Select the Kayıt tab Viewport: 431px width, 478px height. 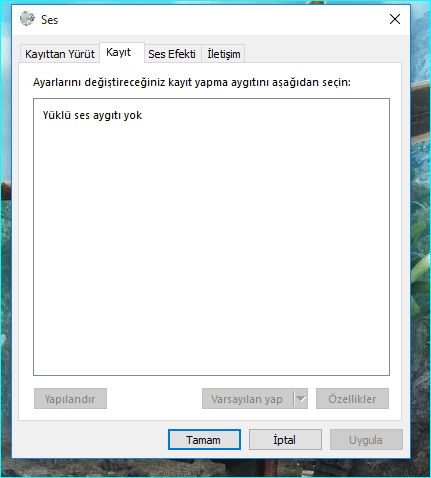click(122, 52)
